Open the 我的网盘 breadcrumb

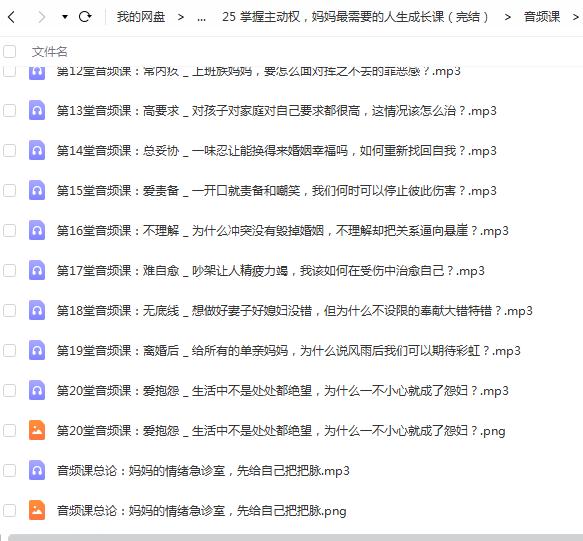tap(141, 17)
